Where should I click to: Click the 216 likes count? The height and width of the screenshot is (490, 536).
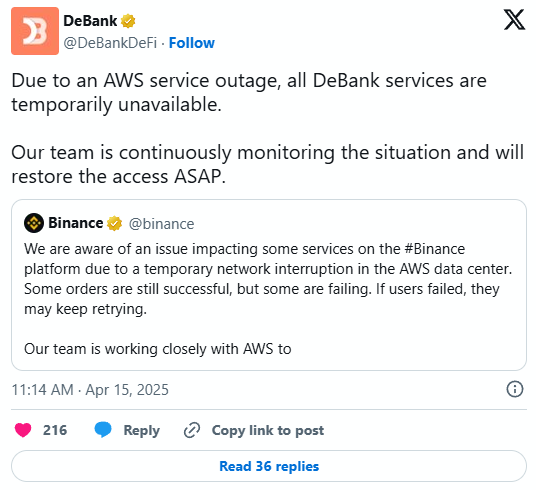(55, 430)
